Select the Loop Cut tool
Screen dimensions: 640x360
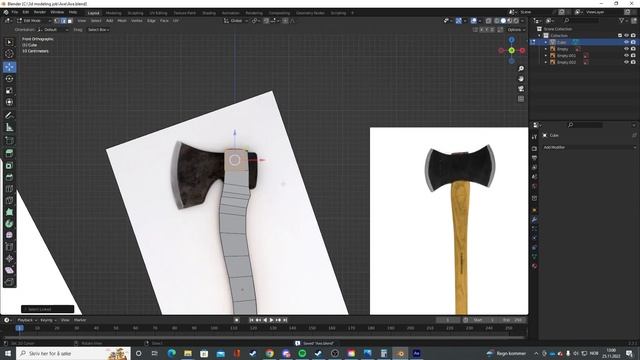[9, 189]
